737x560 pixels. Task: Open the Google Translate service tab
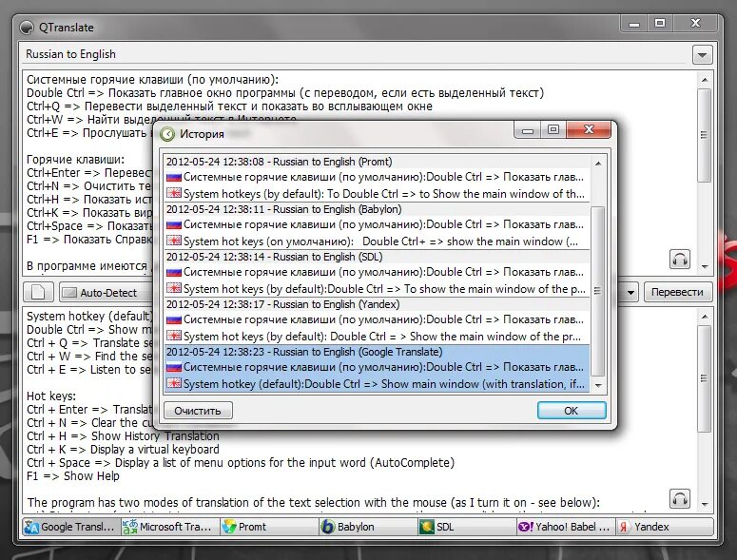(71, 527)
